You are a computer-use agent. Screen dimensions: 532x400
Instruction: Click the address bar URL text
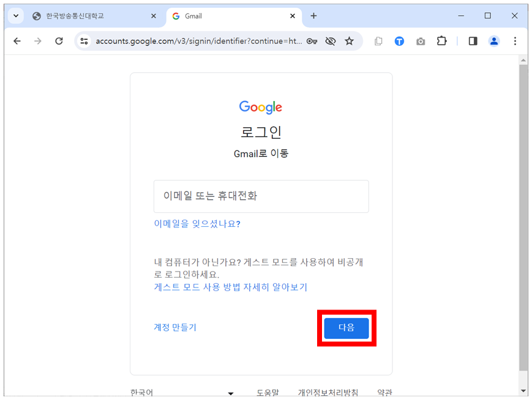(x=198, y=41)
